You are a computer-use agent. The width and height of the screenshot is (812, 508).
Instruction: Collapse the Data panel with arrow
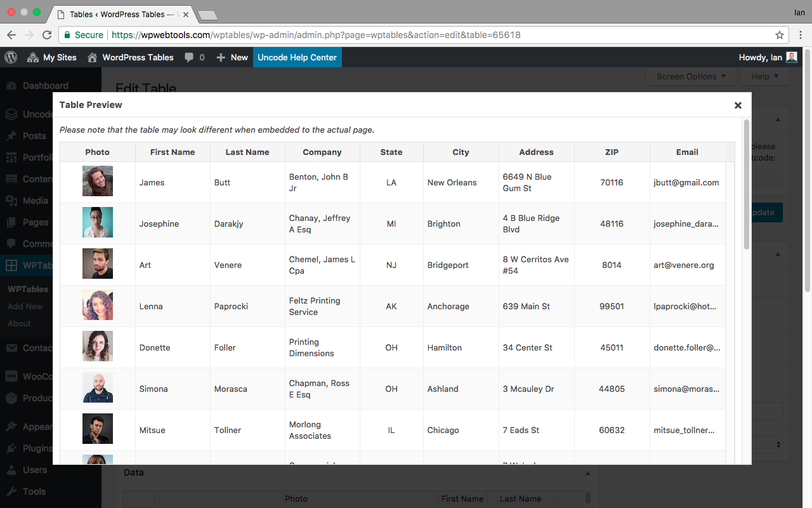coord(587,473)
